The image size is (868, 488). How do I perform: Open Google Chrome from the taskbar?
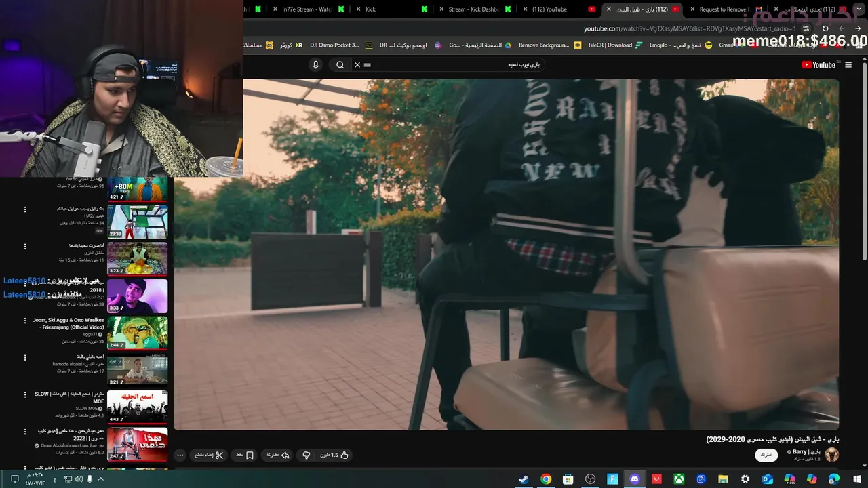pos(546,479)
